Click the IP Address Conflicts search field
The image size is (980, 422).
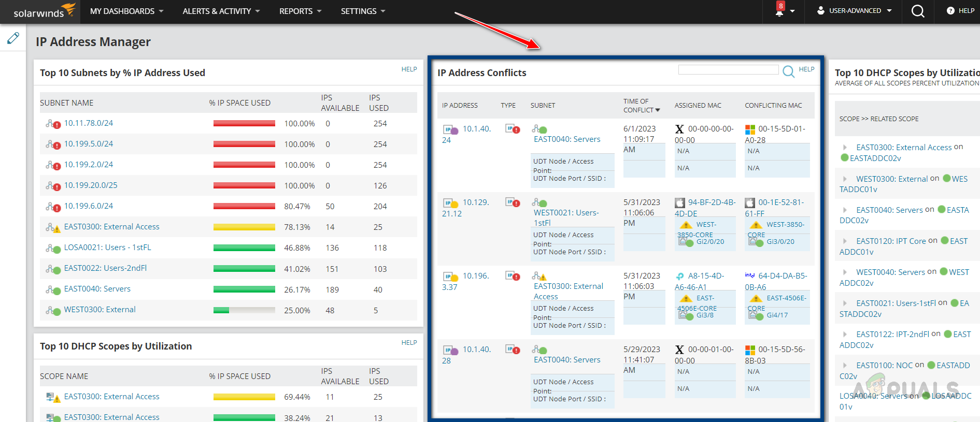[728, 70]
